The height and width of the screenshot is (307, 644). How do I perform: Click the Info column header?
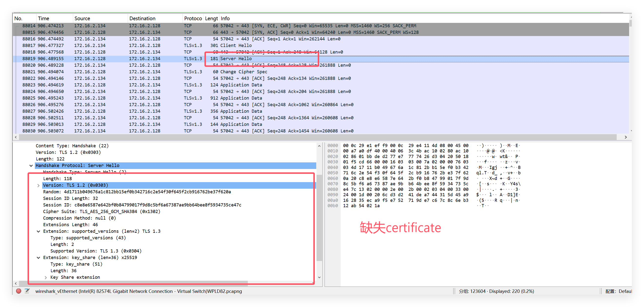coord(225,19)
